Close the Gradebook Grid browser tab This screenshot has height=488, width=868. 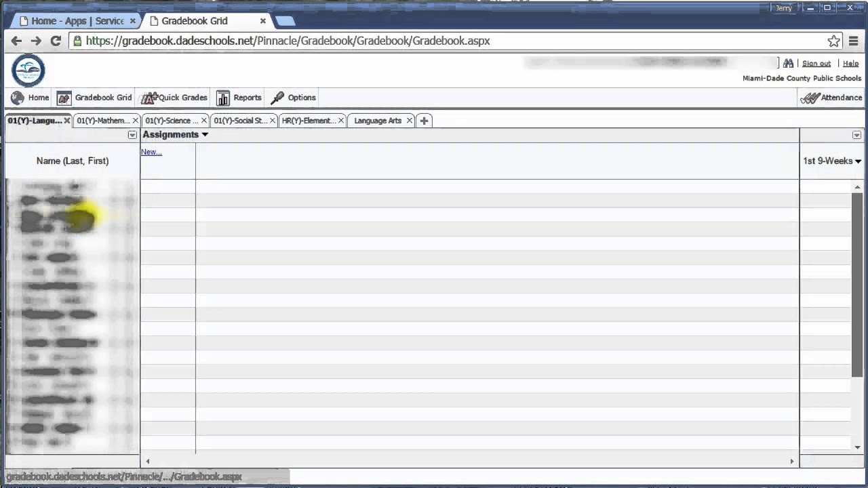[263, 21]
